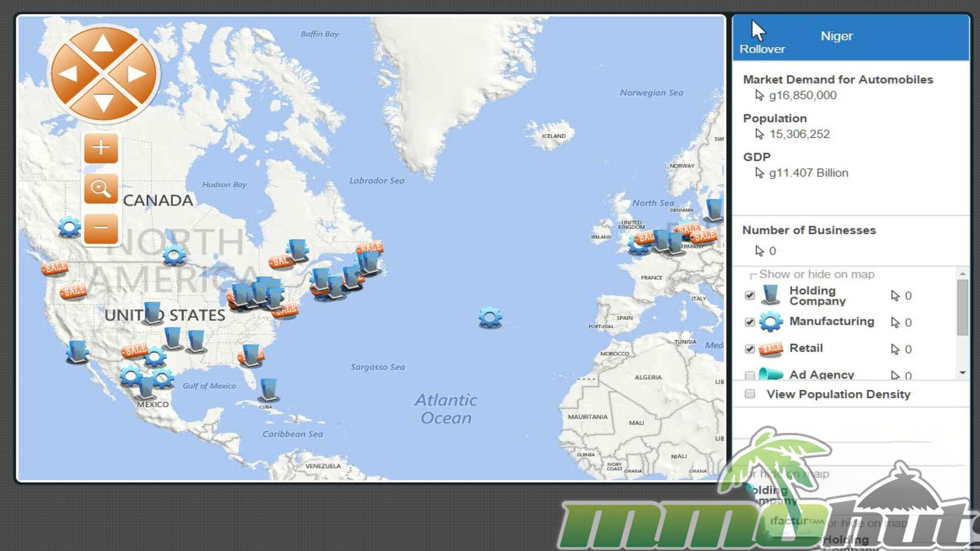The width and height of the screenshot is (980, 551).
Task: Click the Niger header title
Action: point(837,36)
